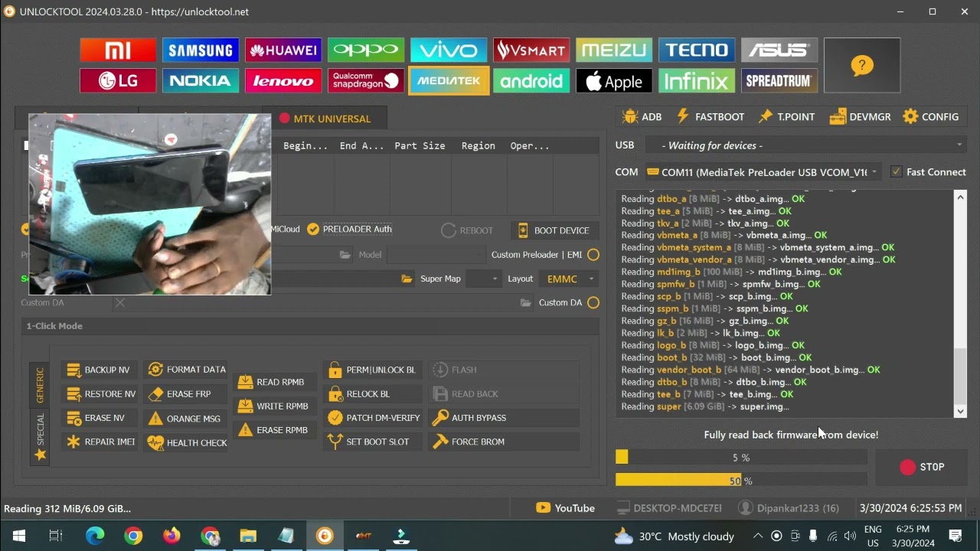Click the log panel scrollbar thumb
This screenshot has height=551, width=980.
click(x=961, y=375)
